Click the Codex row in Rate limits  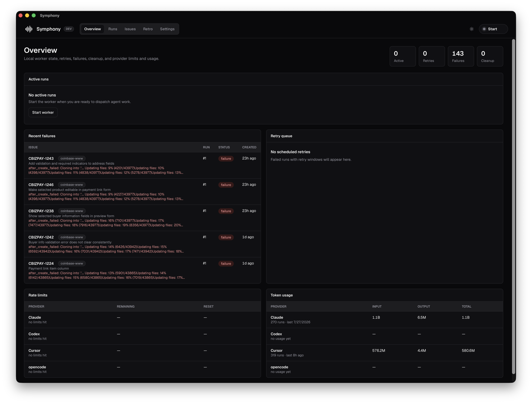142,336
